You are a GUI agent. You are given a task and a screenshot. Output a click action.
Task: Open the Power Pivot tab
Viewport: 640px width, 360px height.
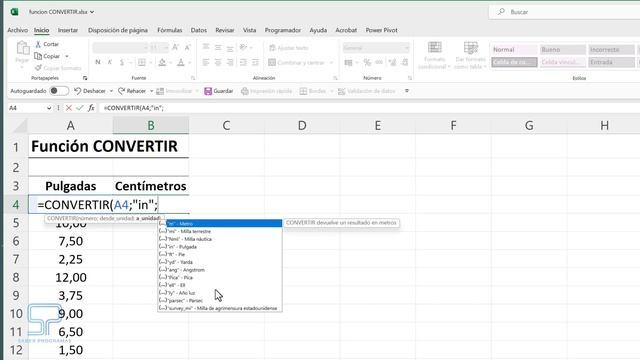382,30
